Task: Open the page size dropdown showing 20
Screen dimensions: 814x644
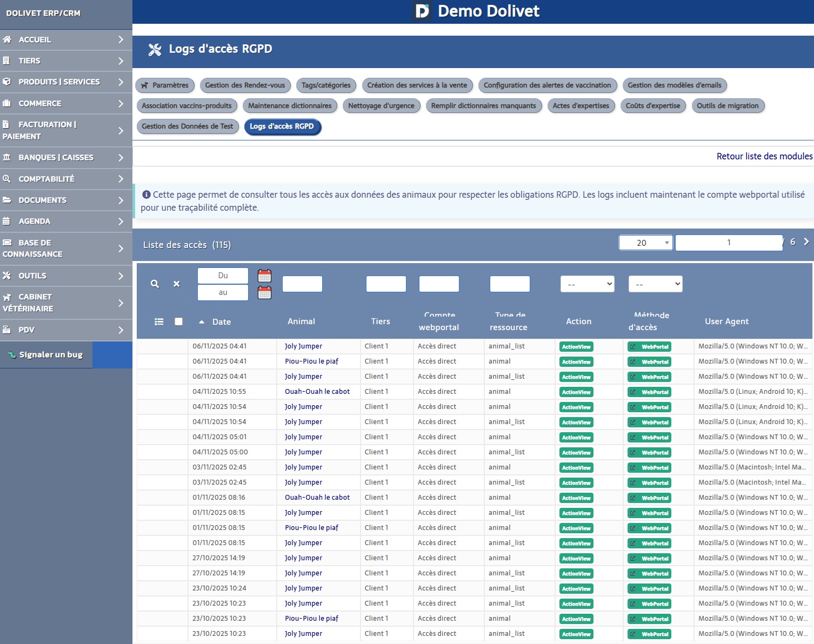Action: pos(645,243)
